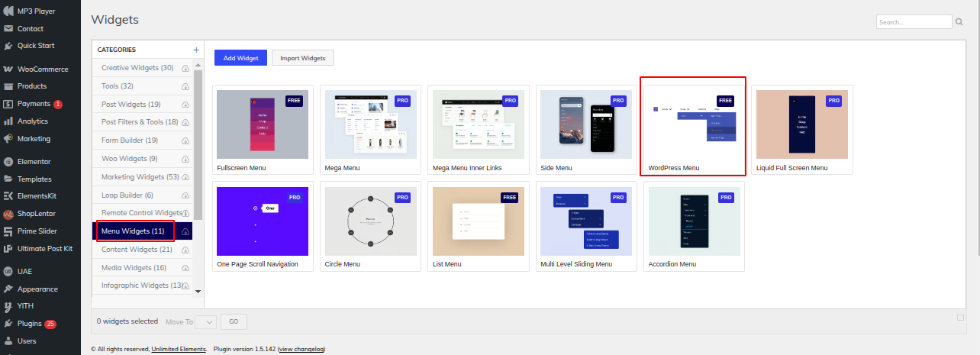Click the Elementor sidebar icon
This screenshot has width=980, height=355.
pyautogui.click(x=8, y=162)
